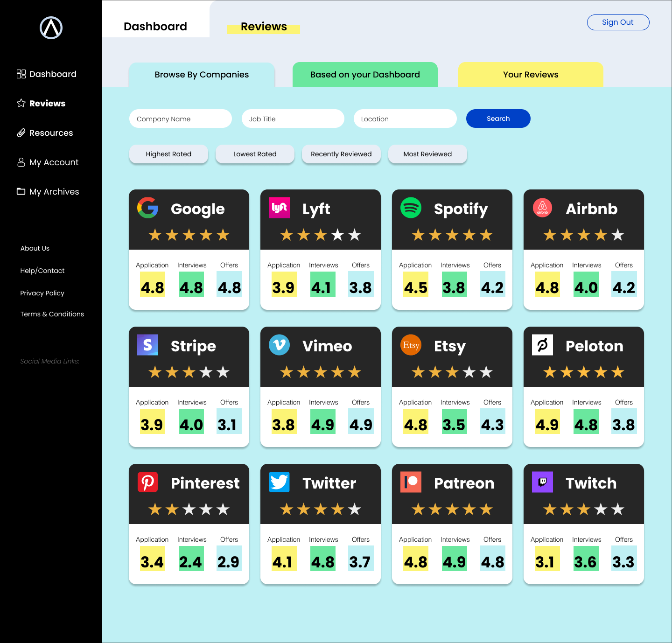This screenshot has width=672, height=643.
Task: Go to My Account in sidebar
Action: coord(54,162)
